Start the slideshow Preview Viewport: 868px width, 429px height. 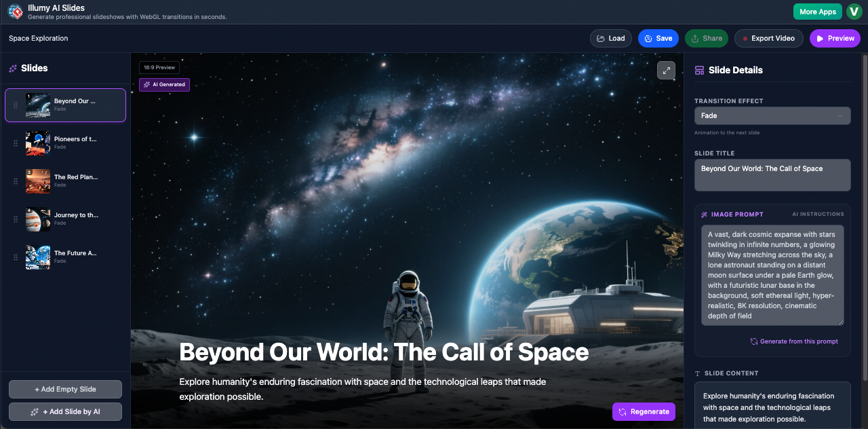click(x=835, y=38)
